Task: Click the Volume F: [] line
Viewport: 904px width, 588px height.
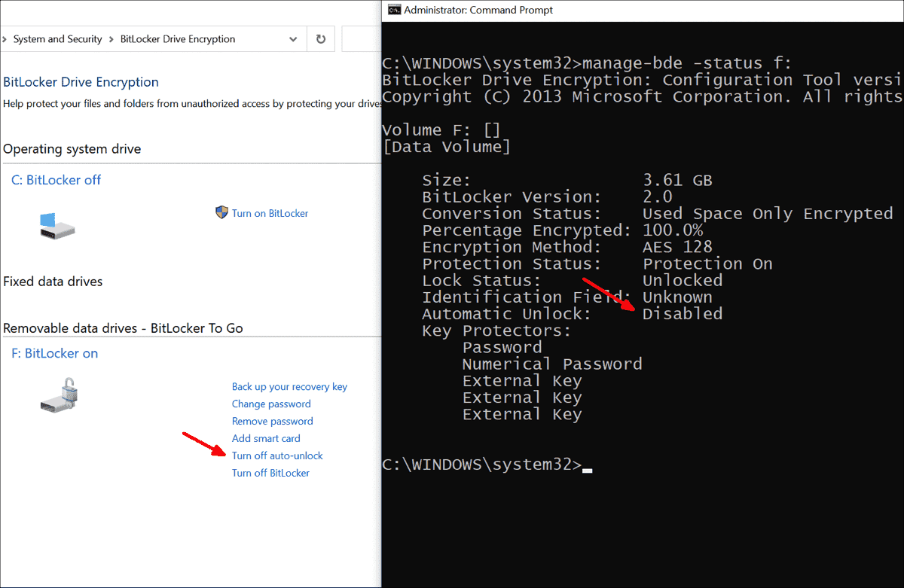Action: (x=441, y=130)
